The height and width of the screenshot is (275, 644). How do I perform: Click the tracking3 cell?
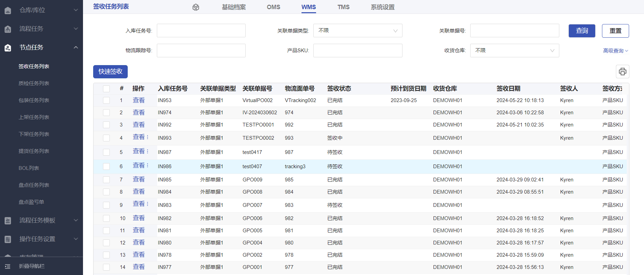(295, 166)
